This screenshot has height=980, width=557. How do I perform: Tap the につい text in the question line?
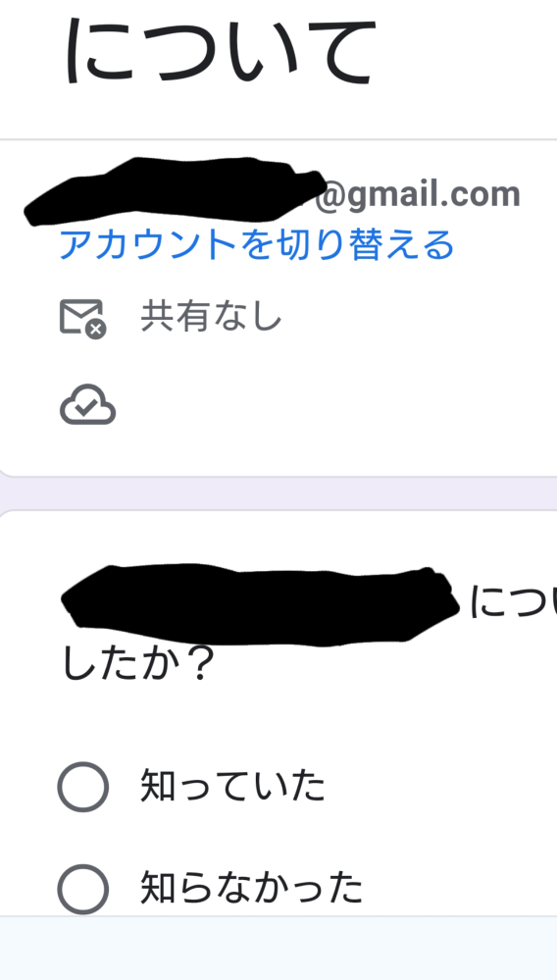[x=512, y=602]
